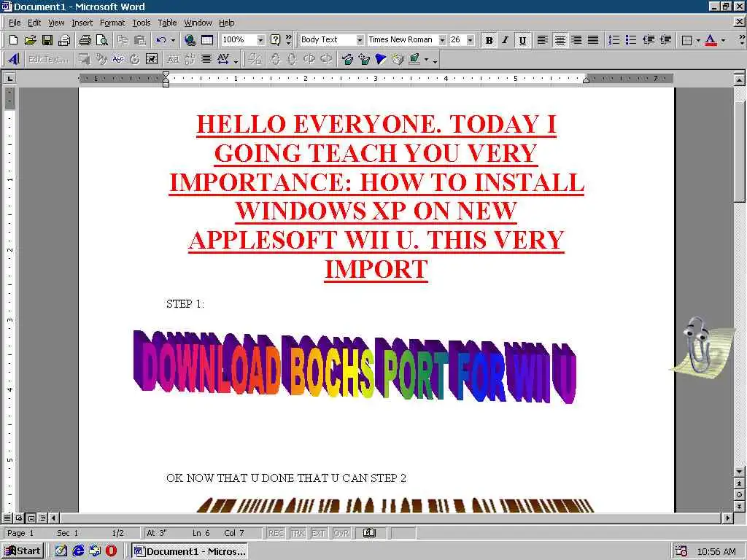This screenshot has width=747, height=560.
Task: Click the Document1 taskbar button
Action: (x=190, y=551)
